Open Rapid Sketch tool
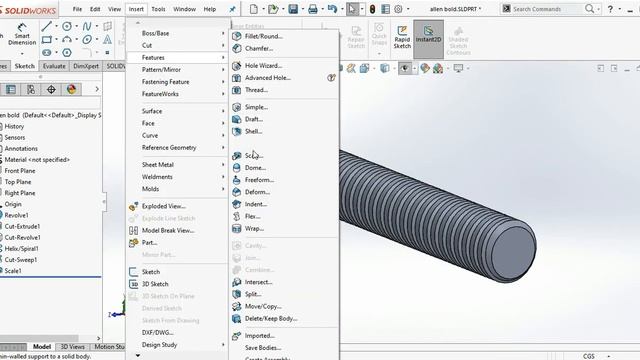 click(402, 37)
